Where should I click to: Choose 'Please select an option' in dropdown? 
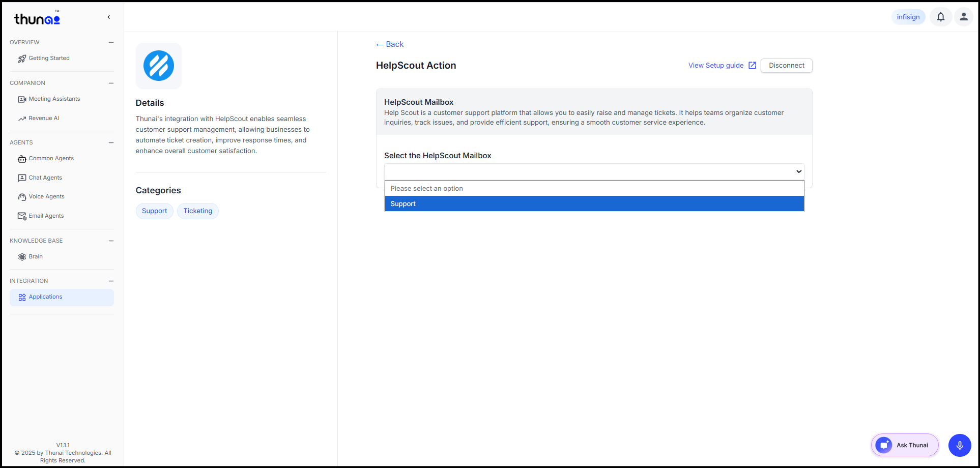(594, 189)
